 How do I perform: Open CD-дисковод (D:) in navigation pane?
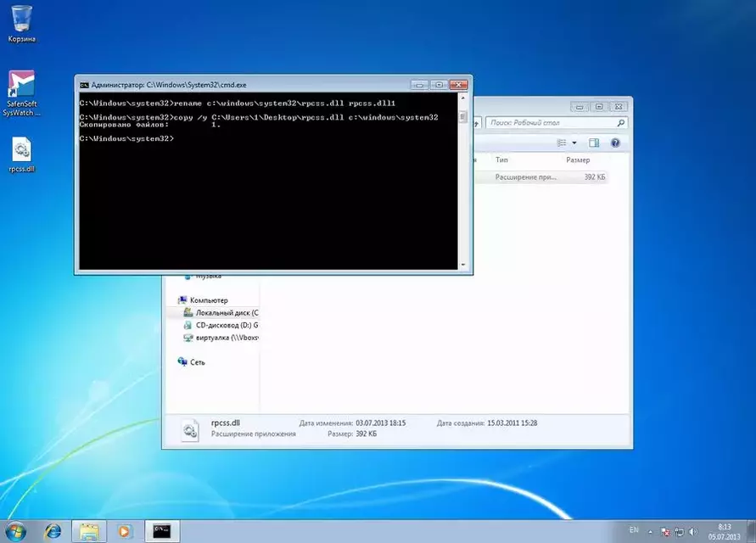click(x=227, y=325)
